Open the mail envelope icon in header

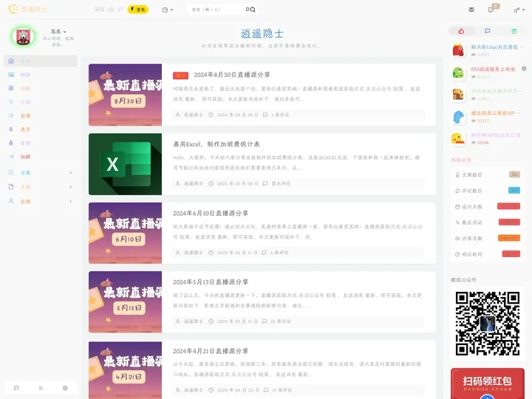point(471,10)
